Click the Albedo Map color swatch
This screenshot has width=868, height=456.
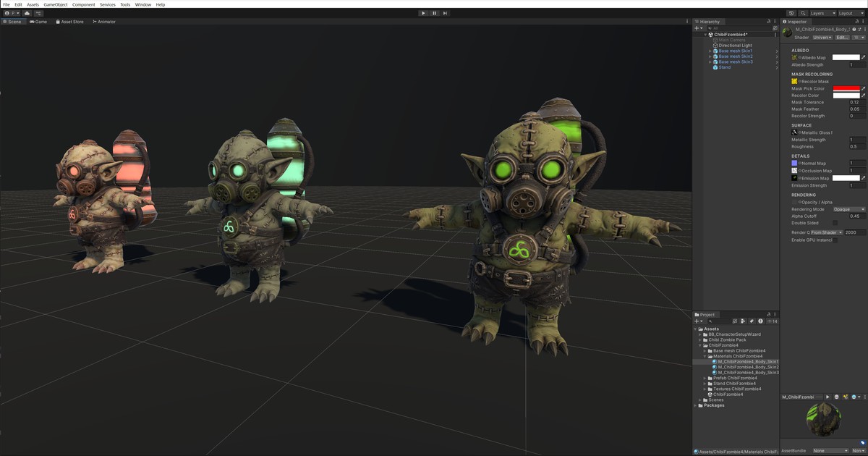click(x=846, y=57)
